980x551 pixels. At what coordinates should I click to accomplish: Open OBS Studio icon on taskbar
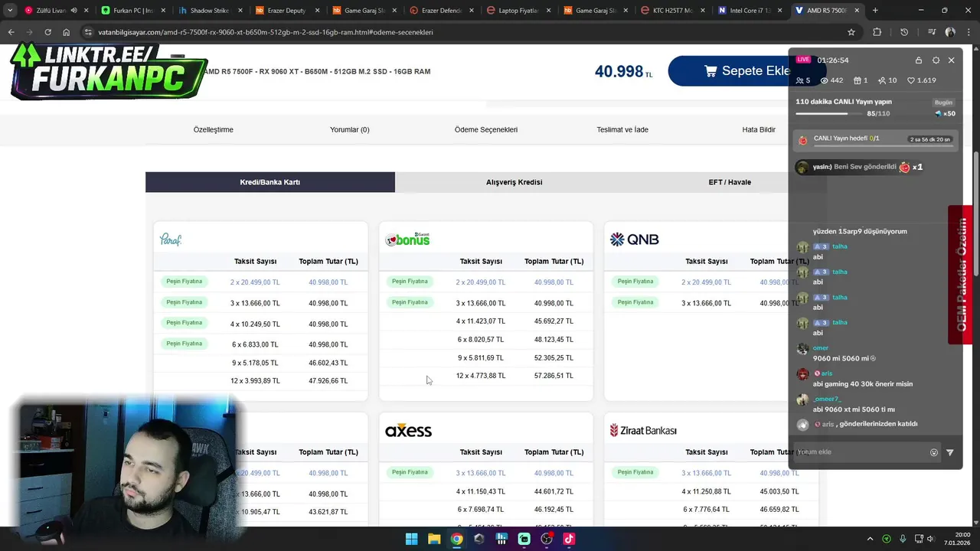click(547, 539)
